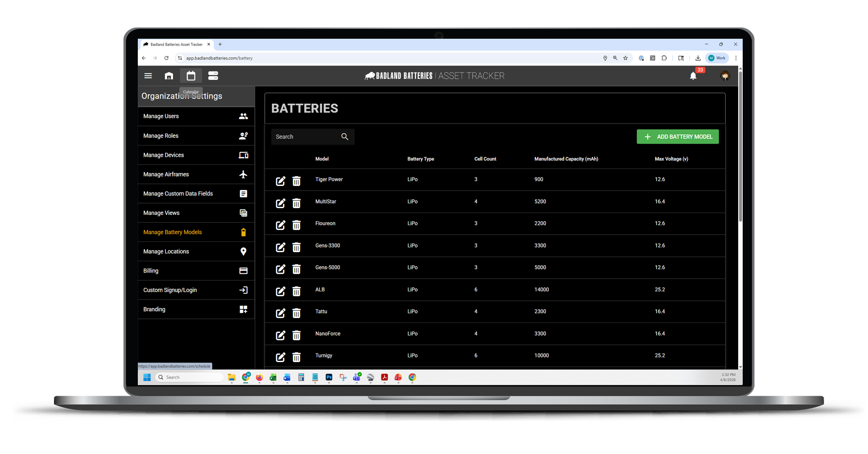Sort by Manufactured Capacity (mAh) header
868x454 pixels.
click(x=566, y=159)
